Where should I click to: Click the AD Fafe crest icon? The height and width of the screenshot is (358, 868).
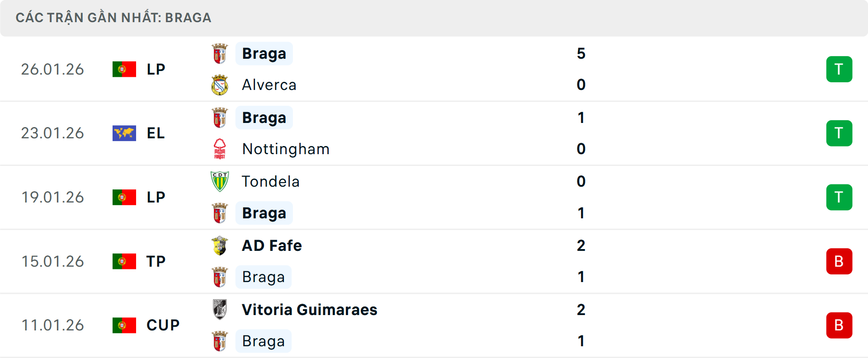click(220, 245)
